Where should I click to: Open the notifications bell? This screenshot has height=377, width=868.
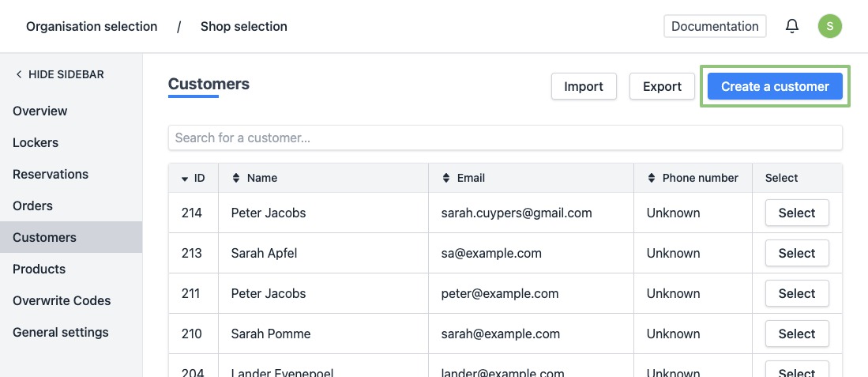[792, 26]
